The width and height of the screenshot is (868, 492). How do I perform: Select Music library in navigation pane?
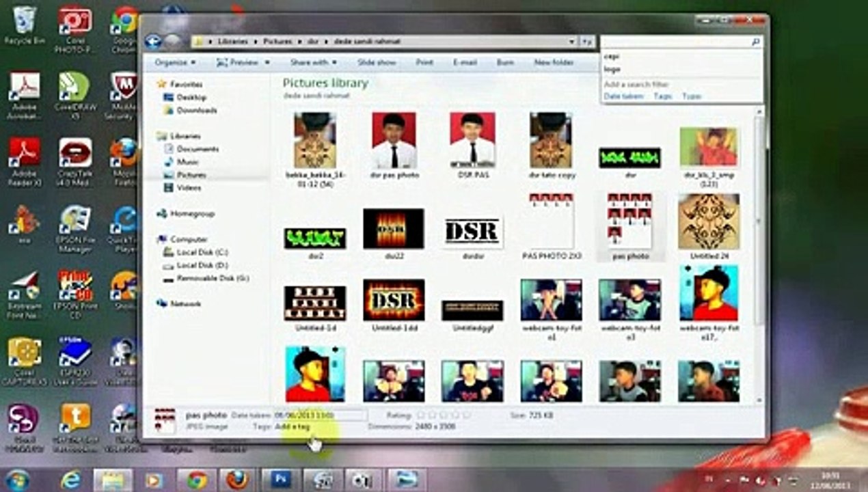pos(182,162)
